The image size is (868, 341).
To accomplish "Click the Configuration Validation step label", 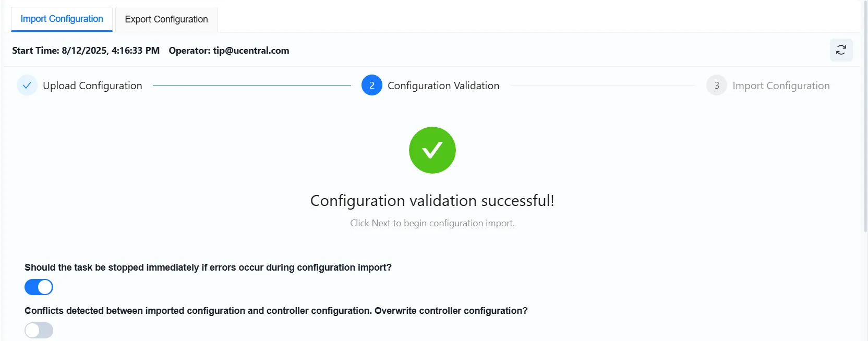I will 443,86.
